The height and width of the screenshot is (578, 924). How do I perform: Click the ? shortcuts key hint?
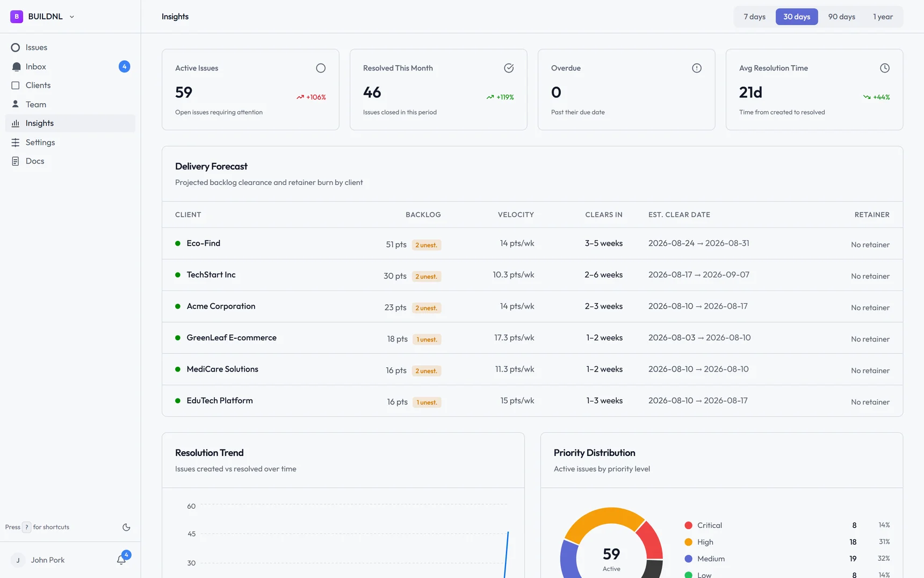tap(26, 527)
